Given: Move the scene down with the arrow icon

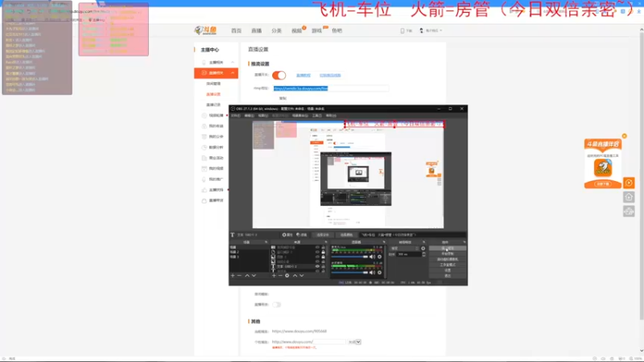Looking at the screenshot, I should pos(254,275).
